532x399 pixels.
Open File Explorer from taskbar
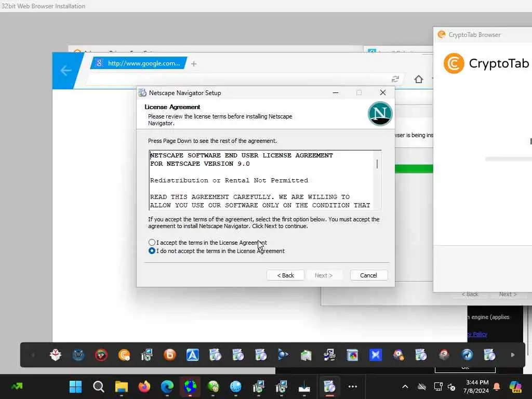[121, 387]
